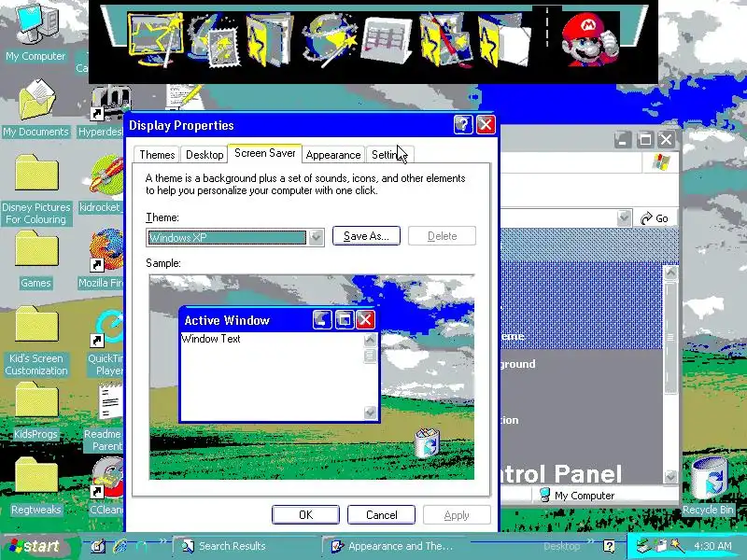Click Internet Explorer quick launch icon

[120, 546]
